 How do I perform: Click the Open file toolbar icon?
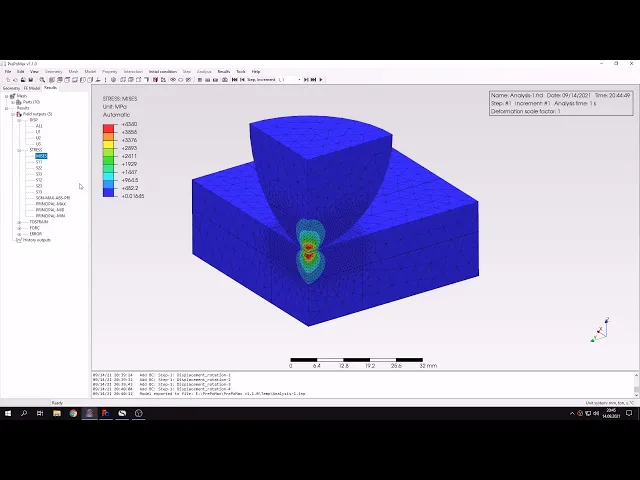click(x=16, y=80)
